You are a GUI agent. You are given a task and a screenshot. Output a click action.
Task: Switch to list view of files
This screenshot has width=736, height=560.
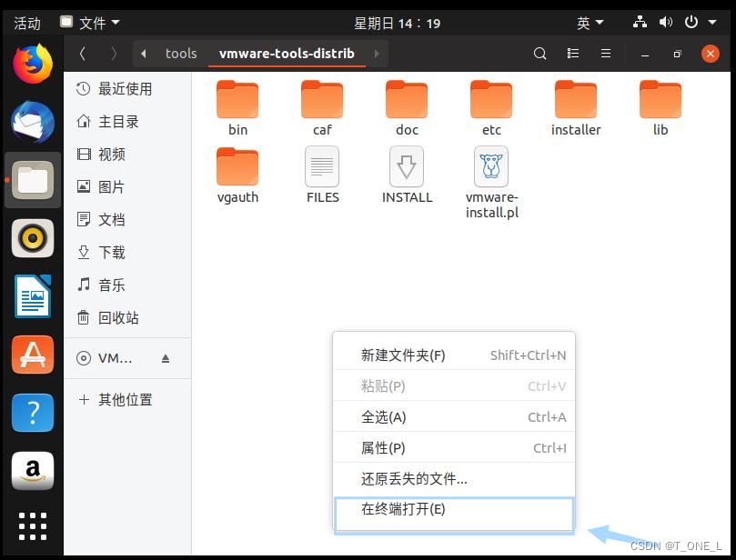(x=572, y=54)
